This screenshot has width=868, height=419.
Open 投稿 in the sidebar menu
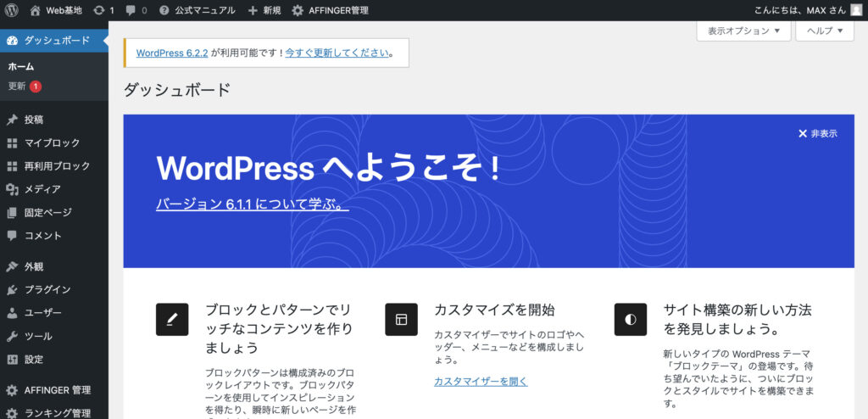pos(34,120)
